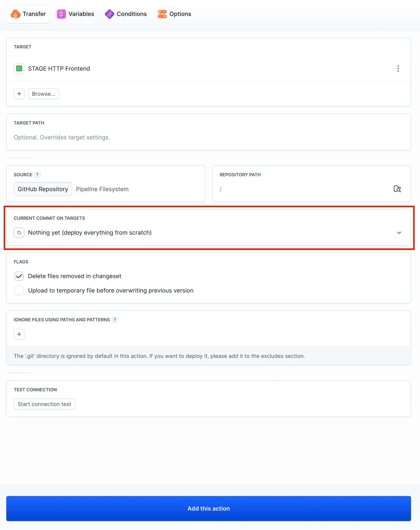Add an ignore path with plus button
This screenshot has height=530, width=420.
[19, 334]
